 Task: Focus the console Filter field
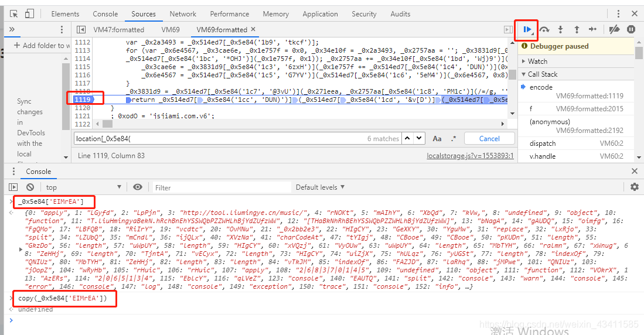pos(221,187)
